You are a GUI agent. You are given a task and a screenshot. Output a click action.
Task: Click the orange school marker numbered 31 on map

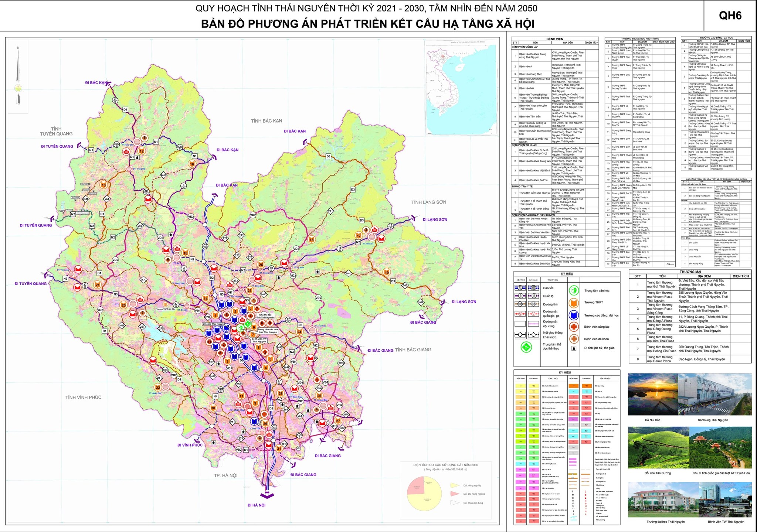tap(279, 449)
